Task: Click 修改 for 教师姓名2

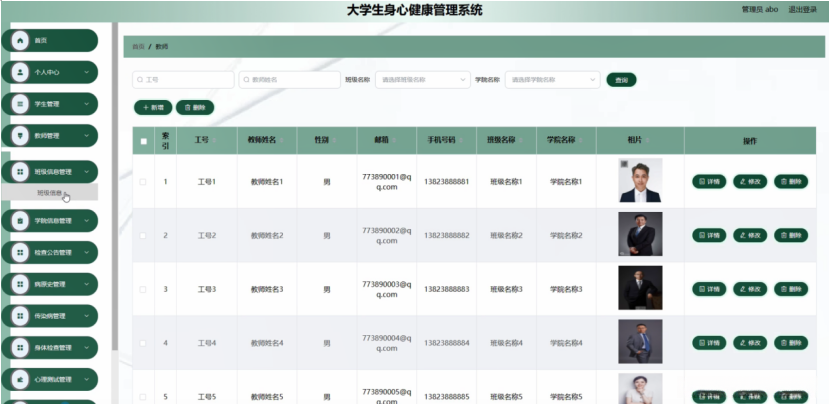Action: [x=750, y=235]
